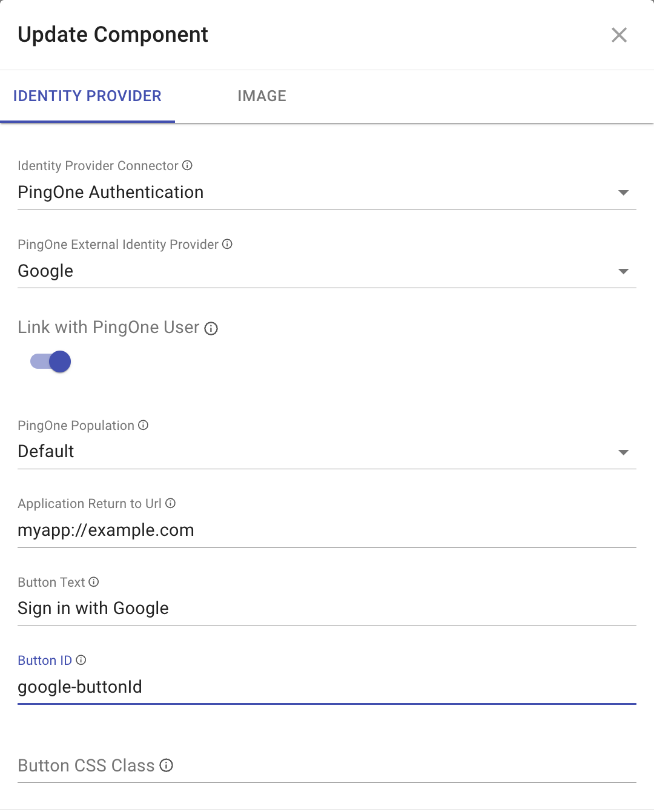
Task: Disable the Link with PingOne User toggle
Action: [51, 361]
